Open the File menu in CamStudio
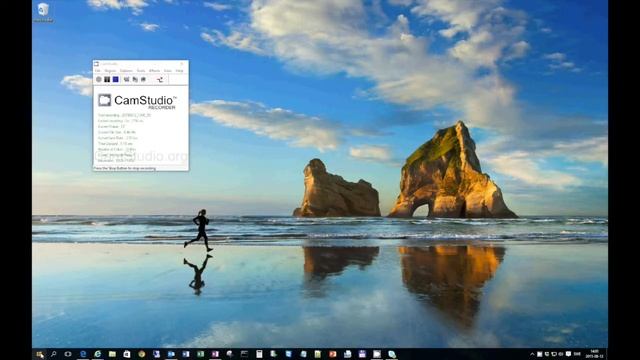This screenshot has width=640, height=360. click(x=98, y=71)
